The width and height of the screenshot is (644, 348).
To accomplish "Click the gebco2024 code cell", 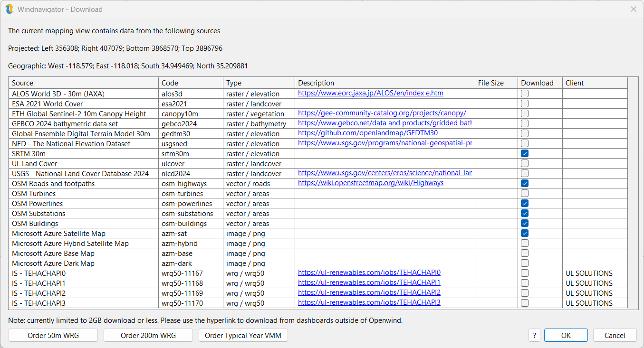I will pyautogui.click(x=191, y=123).
